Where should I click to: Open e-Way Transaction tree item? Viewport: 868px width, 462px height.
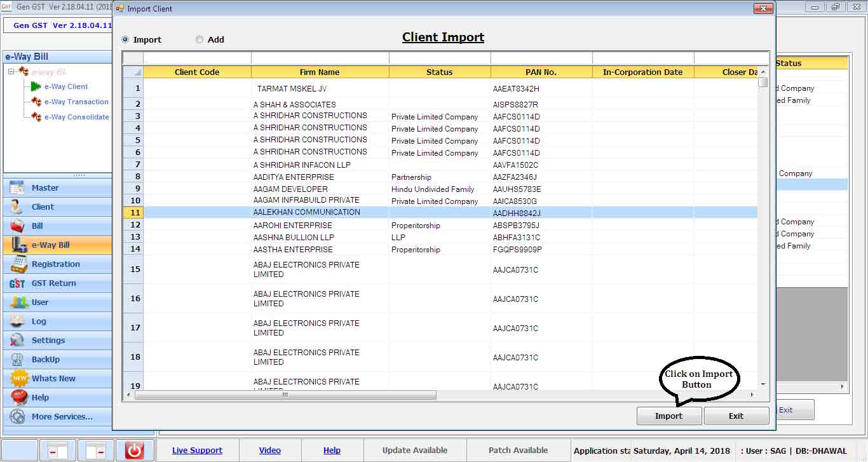click(x=76, y=102)
